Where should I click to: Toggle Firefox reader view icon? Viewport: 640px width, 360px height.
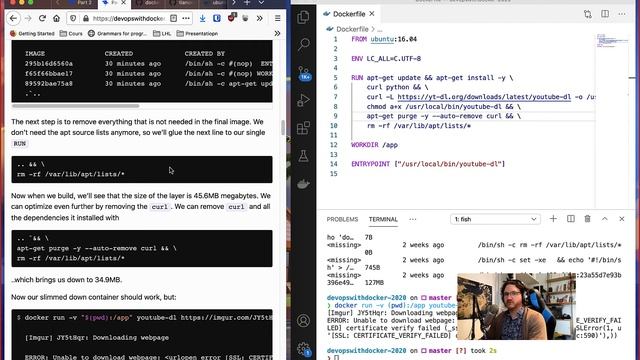[173, 18]
